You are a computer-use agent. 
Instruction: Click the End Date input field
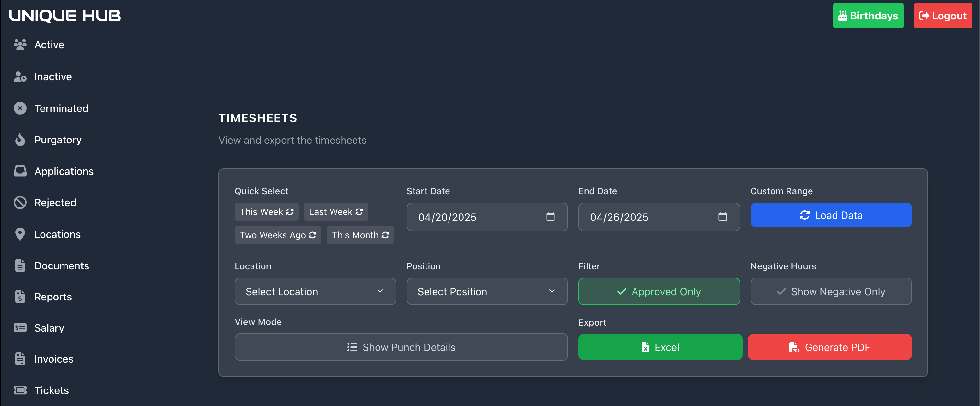[659, 217]
